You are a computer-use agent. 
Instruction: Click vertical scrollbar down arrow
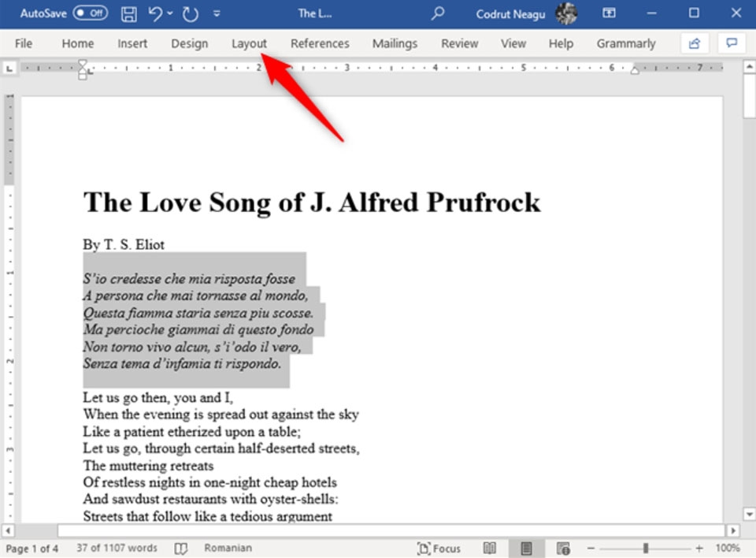[x=749, y=514]
